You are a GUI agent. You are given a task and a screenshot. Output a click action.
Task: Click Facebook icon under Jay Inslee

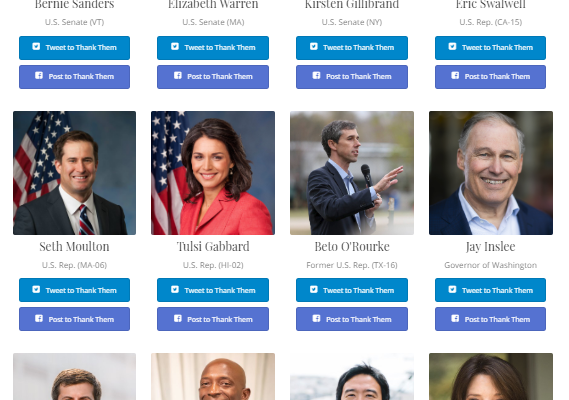pyautogui.click(x=455, y=318)
